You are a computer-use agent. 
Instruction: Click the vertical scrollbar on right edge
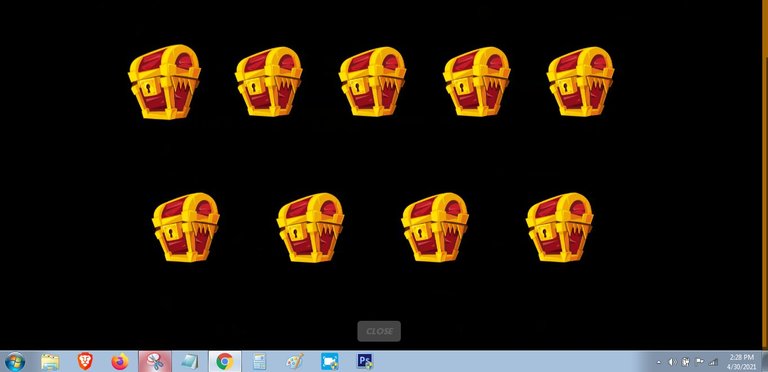pos(765,175)
